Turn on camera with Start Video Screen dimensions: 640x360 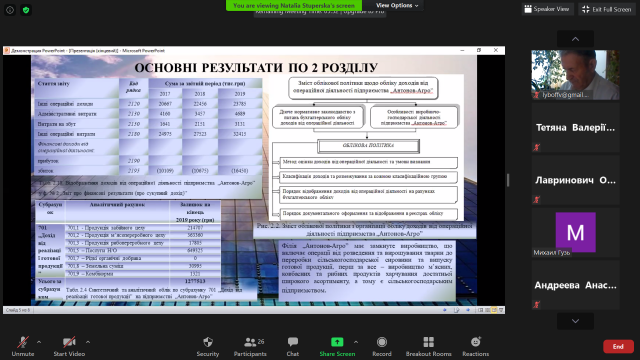click(x=69, y=346)
